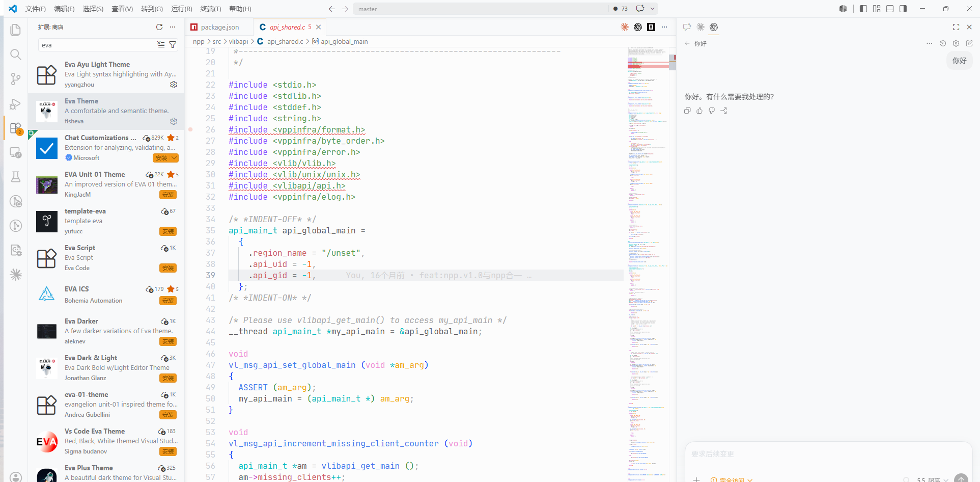This screenshot has width=980, height=482.
Task: Expand the vlibapi breadcrumb
Action: [239, 41]
